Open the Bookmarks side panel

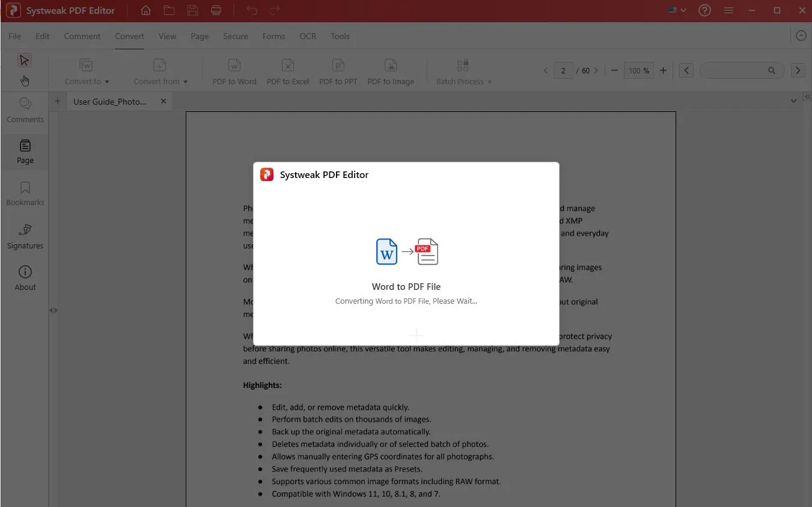(x=25, y=194)
